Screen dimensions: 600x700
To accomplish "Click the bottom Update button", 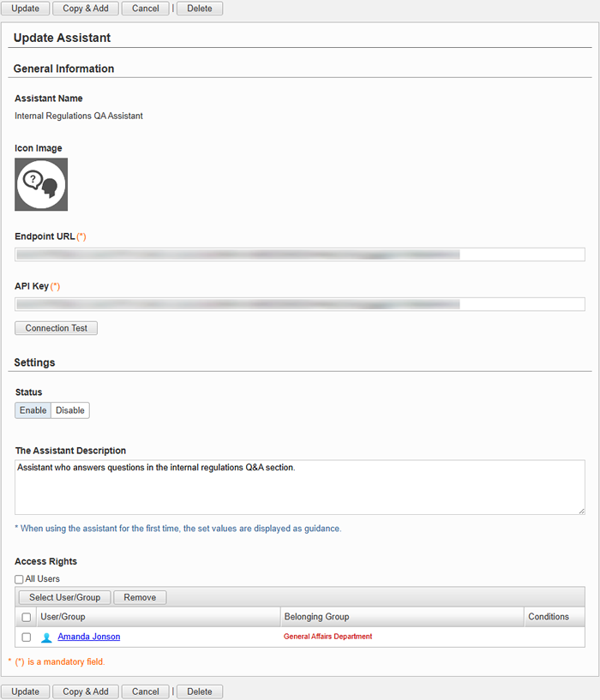I will pyautogui.click(x=26, y=691).
